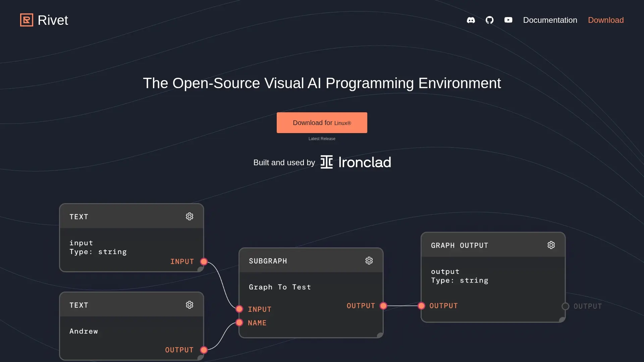Open settings gear on input Text node

click(x=190, y=217)
